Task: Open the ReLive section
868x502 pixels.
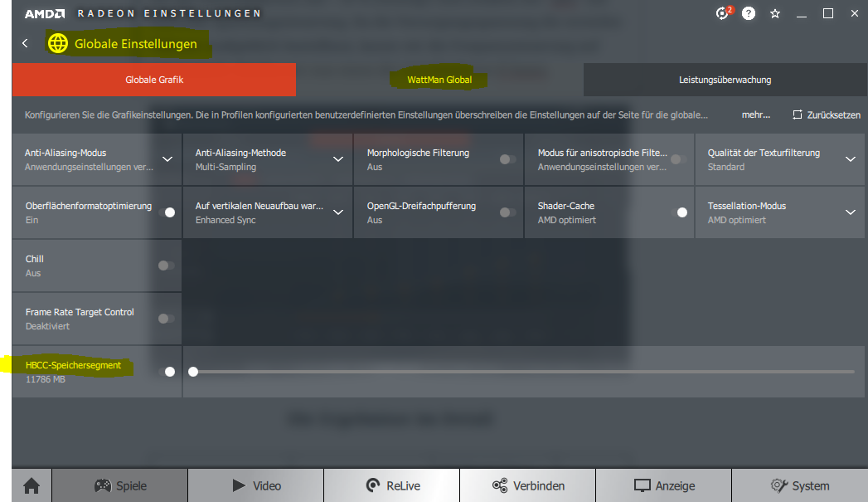Action: [x=391, y=485]
